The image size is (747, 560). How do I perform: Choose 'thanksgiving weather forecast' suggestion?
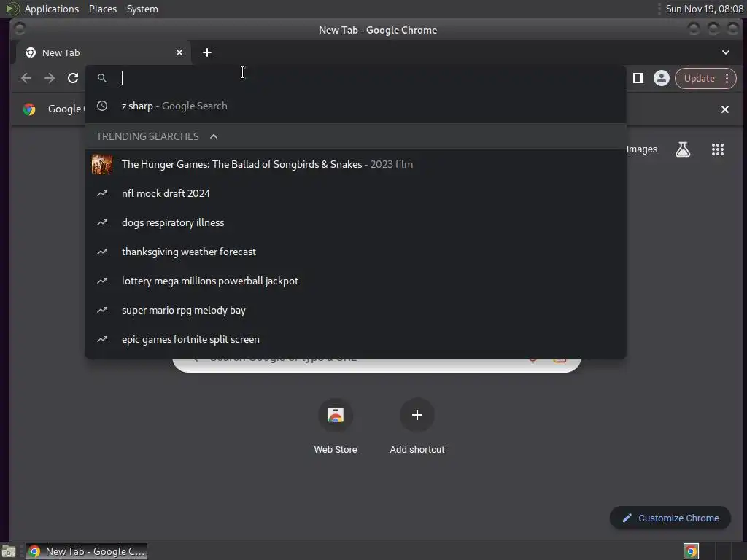click(355, 252)
